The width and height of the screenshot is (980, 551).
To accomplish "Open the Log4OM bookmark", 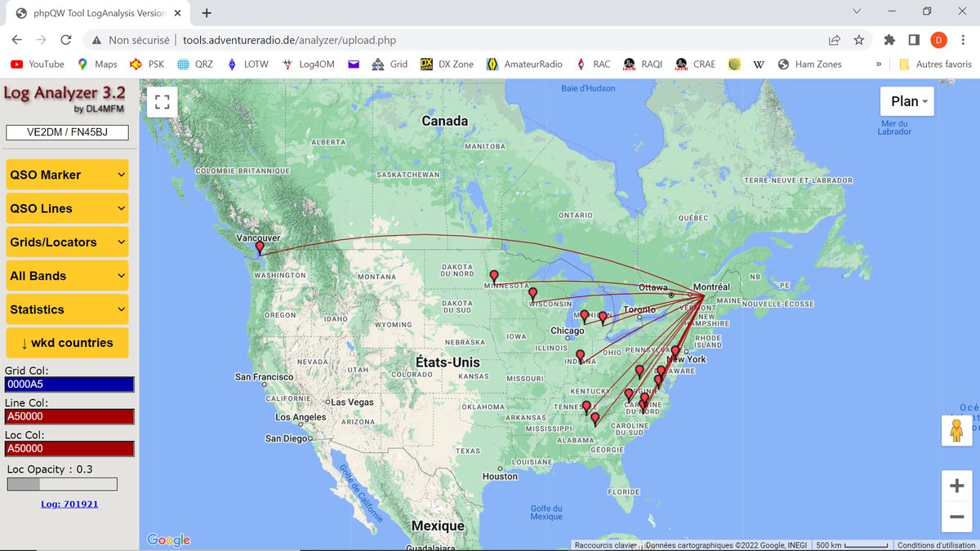I will (308, 64).
